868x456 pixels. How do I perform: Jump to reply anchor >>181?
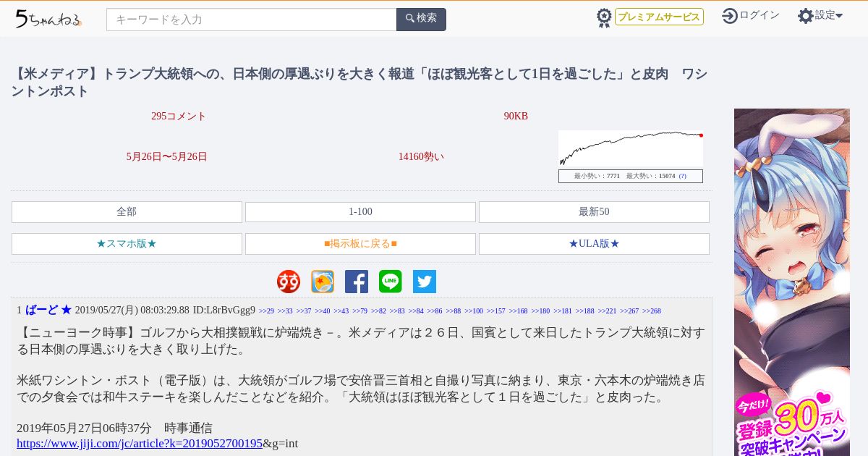click(563, 311)
